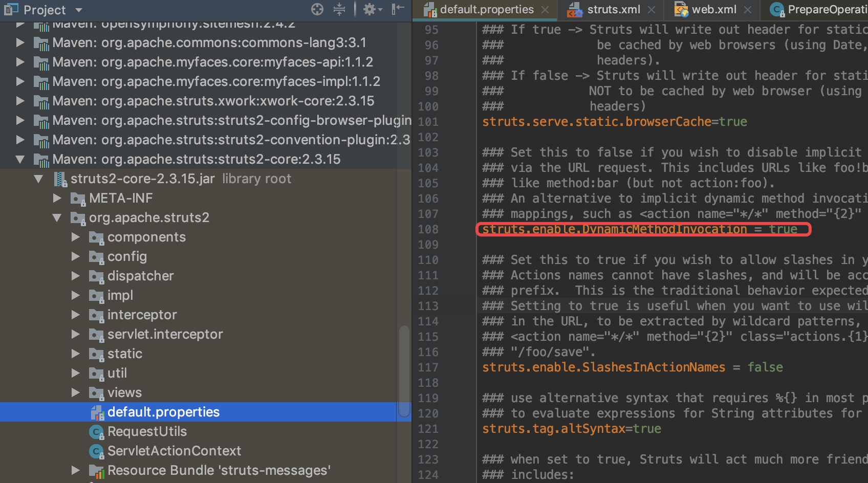
Task: Collapse the org.apache.struts2 package
Action: (x=57, y=218)
